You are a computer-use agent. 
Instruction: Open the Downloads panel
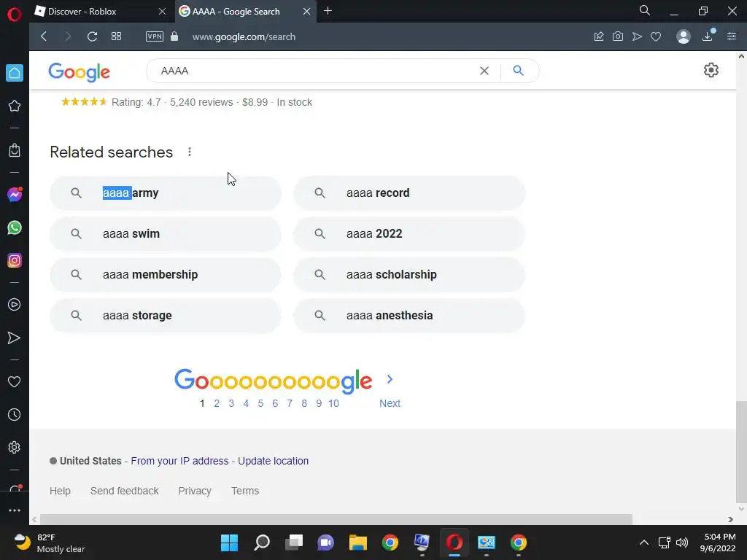(708, 36)
